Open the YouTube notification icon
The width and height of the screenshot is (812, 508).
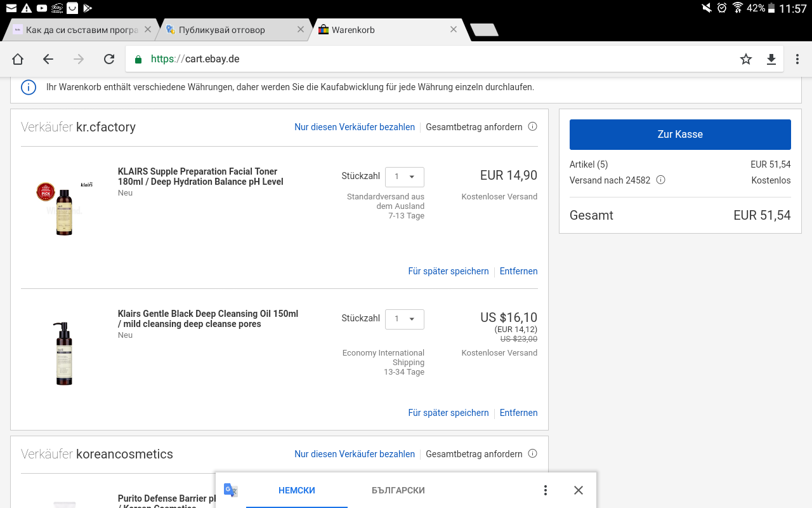point(42,8)
